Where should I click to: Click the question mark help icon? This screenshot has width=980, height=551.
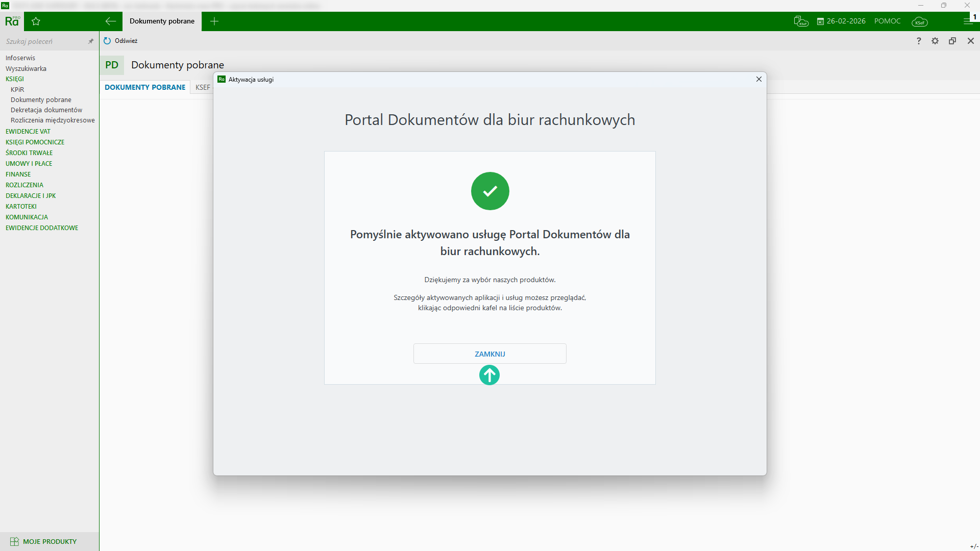(x=919, y=41)
